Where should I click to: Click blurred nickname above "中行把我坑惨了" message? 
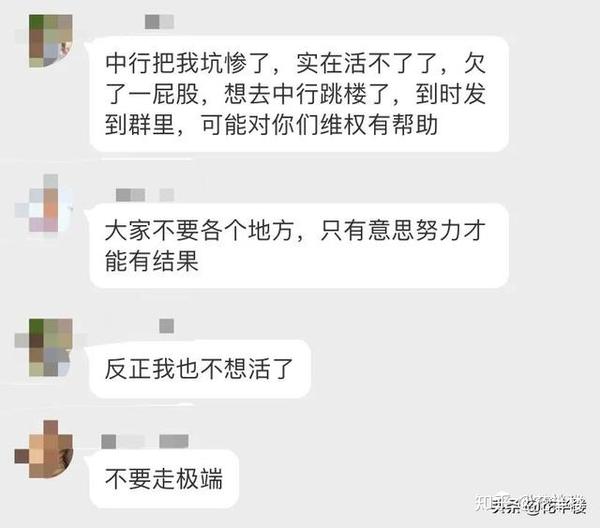pyautogui.click(x=159, y=22)
